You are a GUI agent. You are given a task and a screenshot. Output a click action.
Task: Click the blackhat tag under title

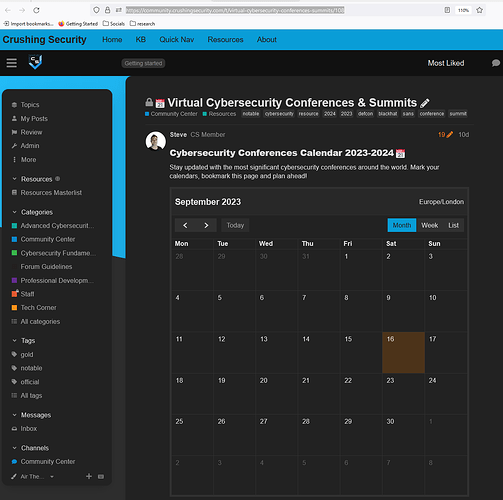(388, 114)
